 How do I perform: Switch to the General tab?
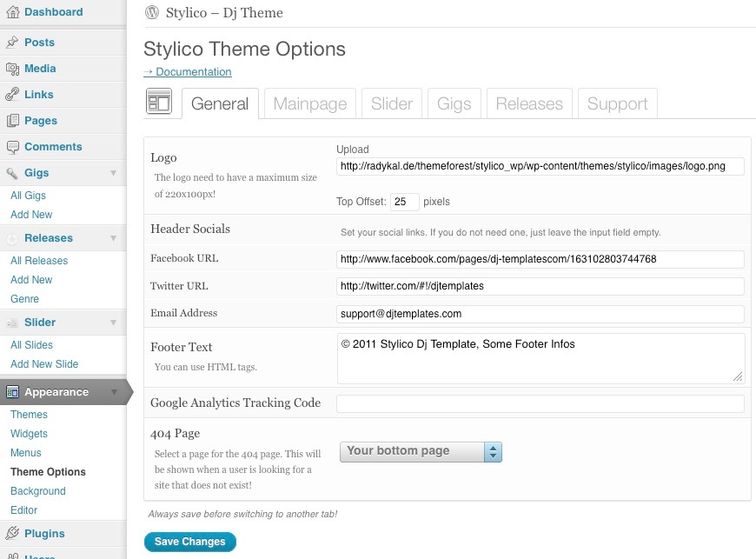[x=220, y=103]
